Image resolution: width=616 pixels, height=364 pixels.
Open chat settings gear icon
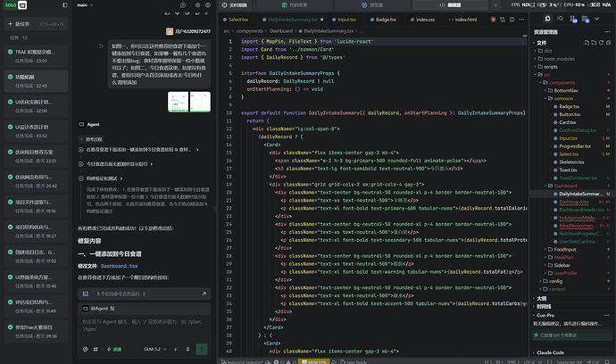click(x=197, y=5)
